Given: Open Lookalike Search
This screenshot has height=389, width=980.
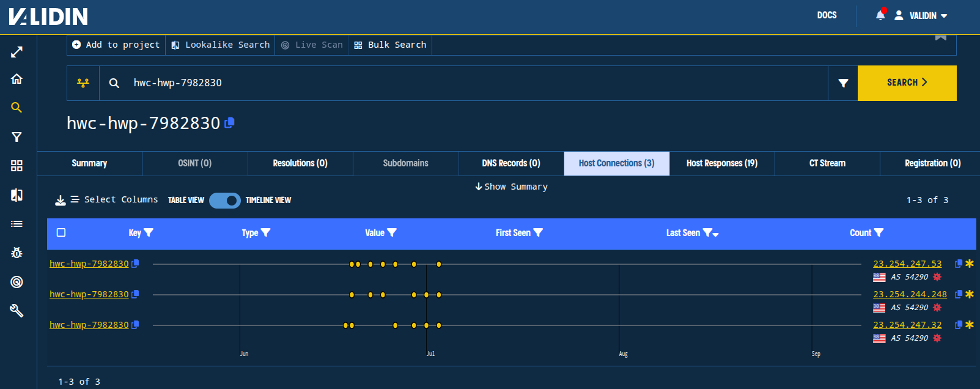Looking at the screenshot, I should 220,45.
